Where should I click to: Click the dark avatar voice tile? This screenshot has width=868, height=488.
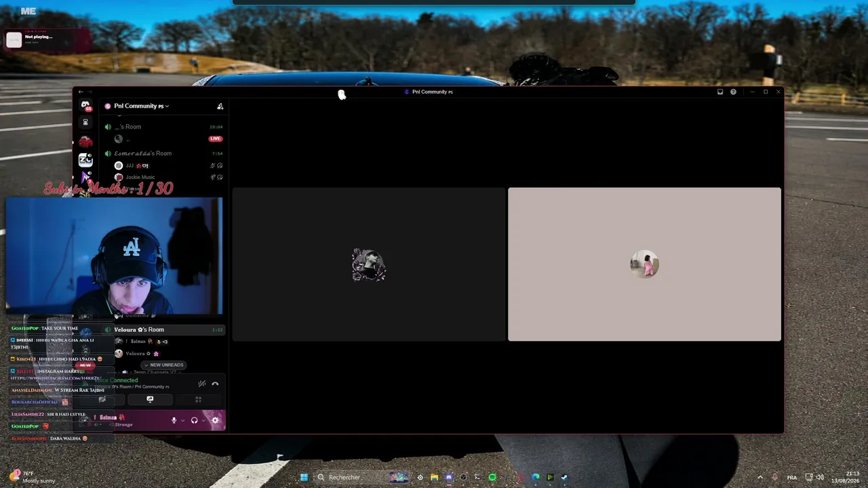[x=369, y=264]
